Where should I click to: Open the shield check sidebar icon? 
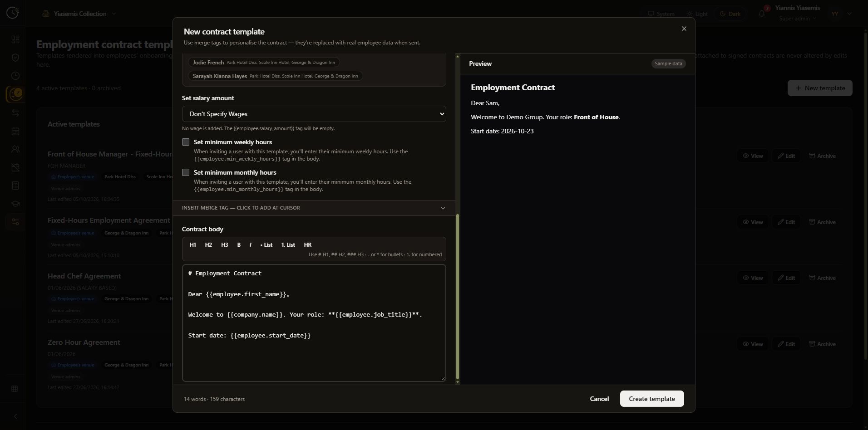[15, 58]
